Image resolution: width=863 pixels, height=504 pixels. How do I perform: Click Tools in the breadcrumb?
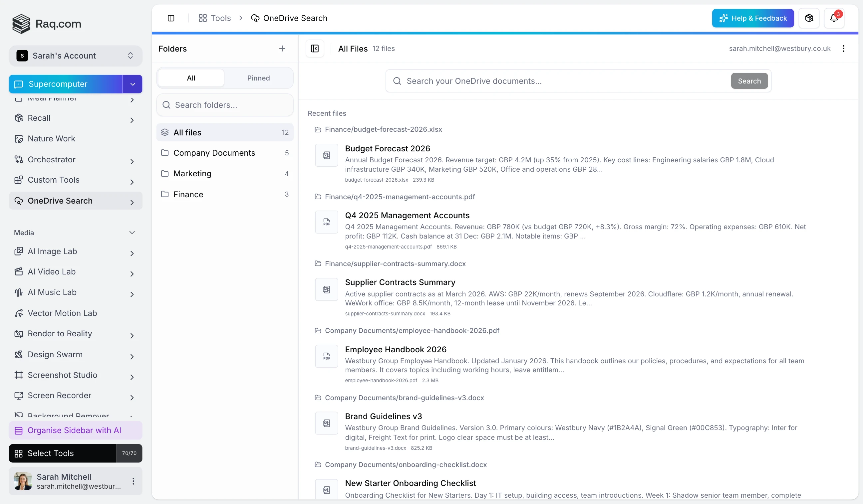coord(215,18)
